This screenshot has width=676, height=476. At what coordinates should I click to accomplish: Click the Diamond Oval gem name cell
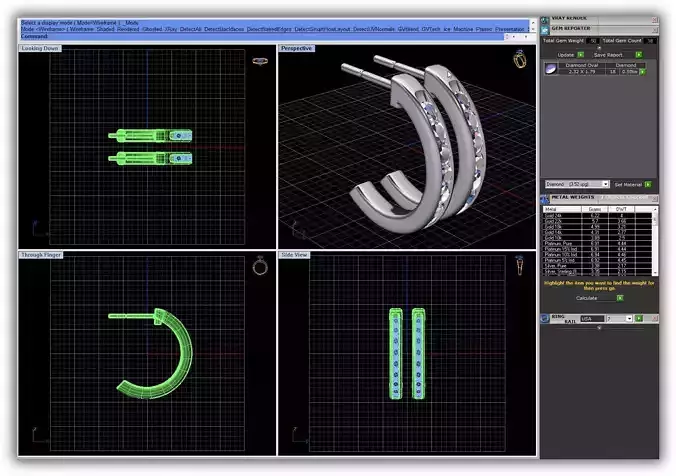[x=582, y=66]
